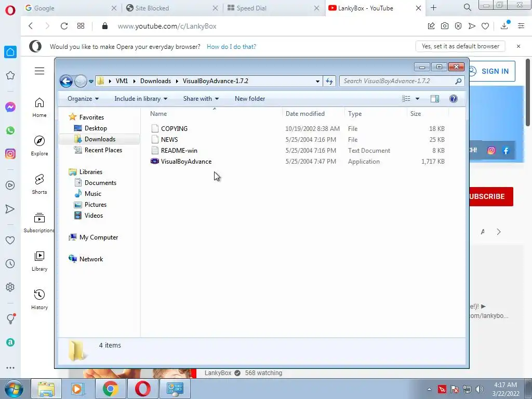This screenshot has height=399, width=532.
Task: Open three-dot sidebar setup menu
Action: tap(10, 368)
